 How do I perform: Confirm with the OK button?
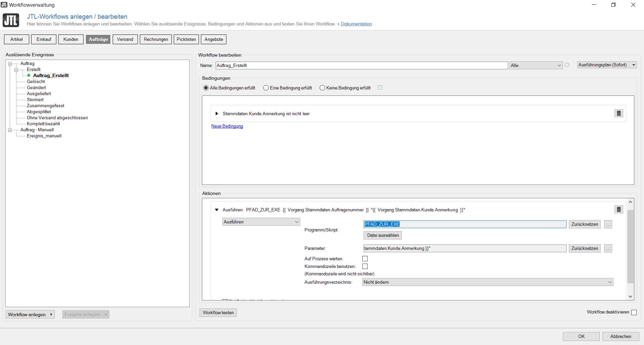pos(581,336)
